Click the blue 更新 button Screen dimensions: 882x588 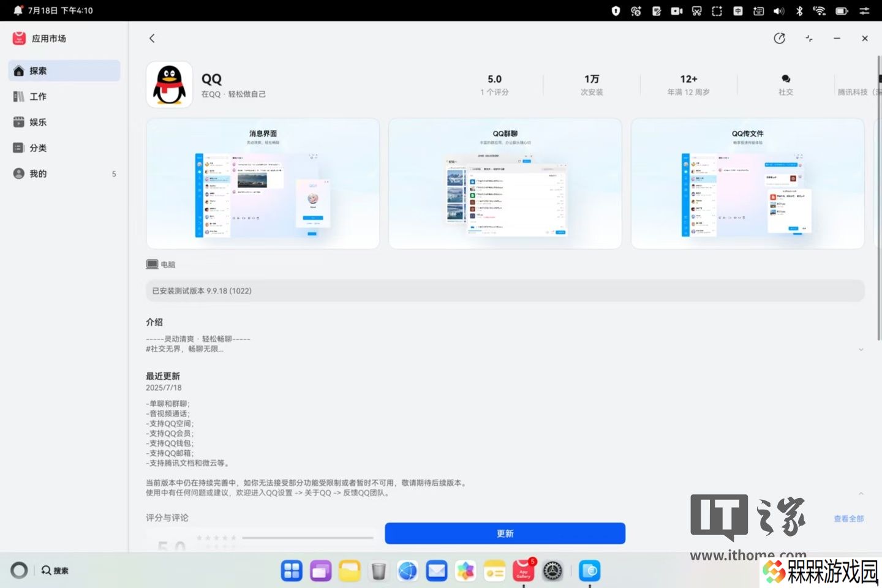tap(505, 533)
